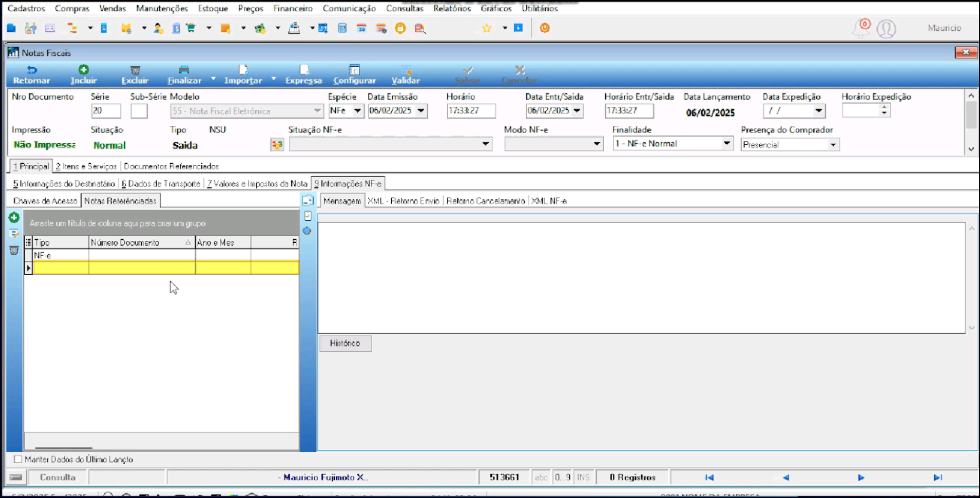
Task: Click the Retornar toolbar button
Action: pyautogui.click(x=31, y=75)
